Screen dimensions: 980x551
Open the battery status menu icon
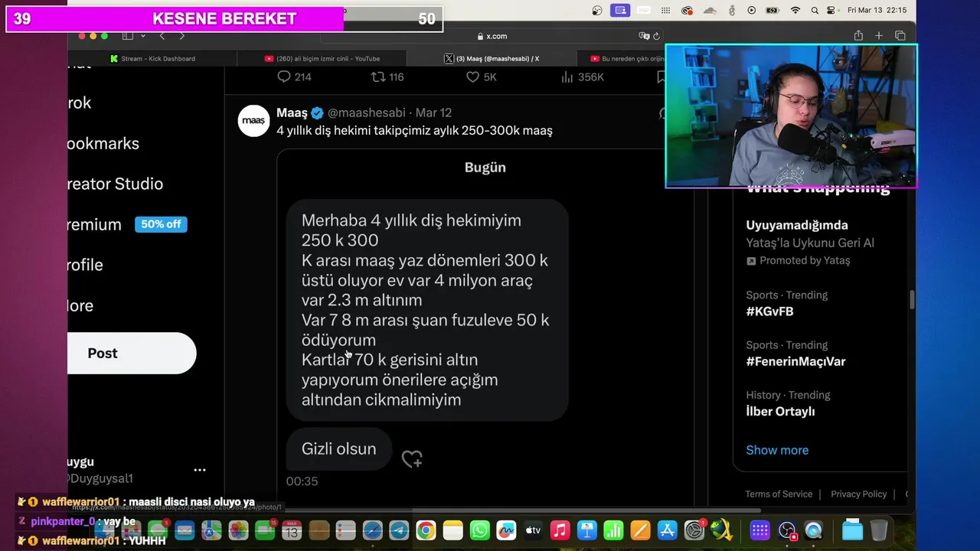tap(773, 11)
